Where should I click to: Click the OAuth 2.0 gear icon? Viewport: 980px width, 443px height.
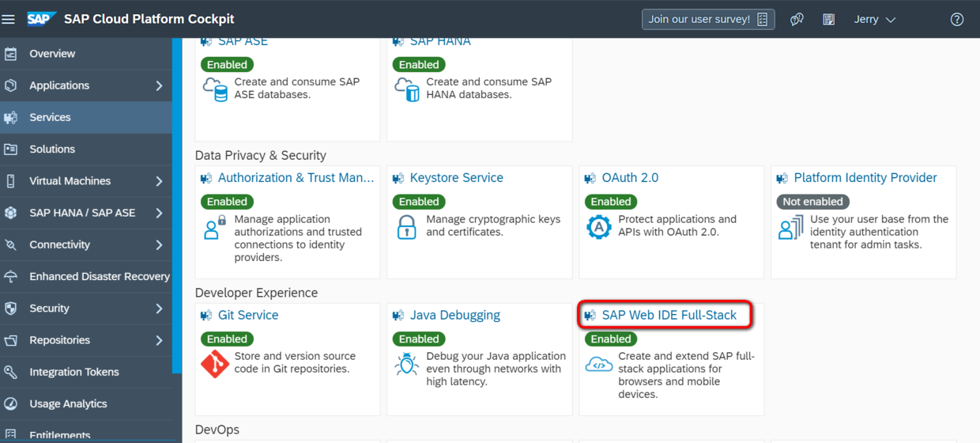pyautogui.click(x=598, y=227)
